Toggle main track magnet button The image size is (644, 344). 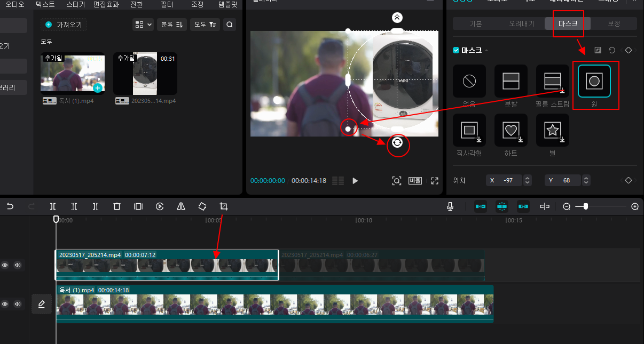click(x=481, y=206)
